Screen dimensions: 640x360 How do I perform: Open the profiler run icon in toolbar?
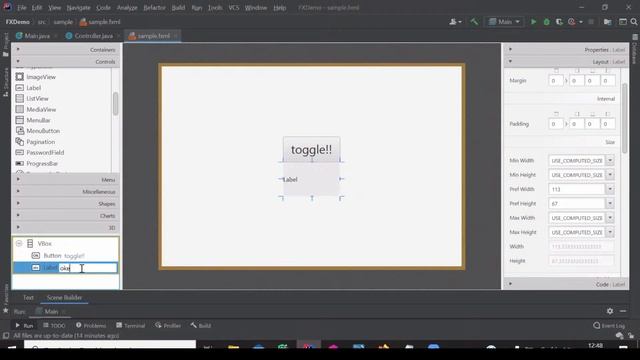point(572,22)
